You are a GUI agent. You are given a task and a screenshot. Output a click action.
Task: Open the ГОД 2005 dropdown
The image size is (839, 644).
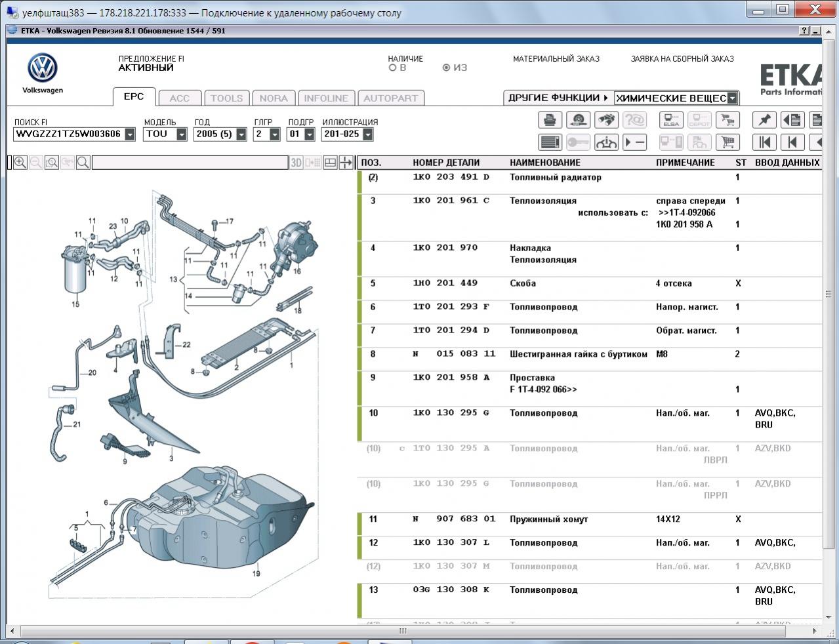pos(241,134)
